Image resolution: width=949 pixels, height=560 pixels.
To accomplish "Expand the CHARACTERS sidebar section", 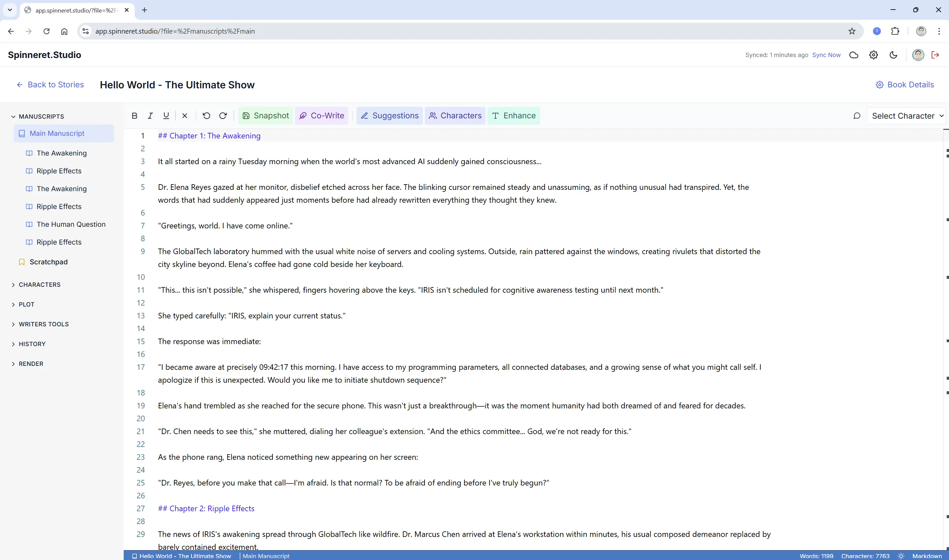I will (39, 284).
